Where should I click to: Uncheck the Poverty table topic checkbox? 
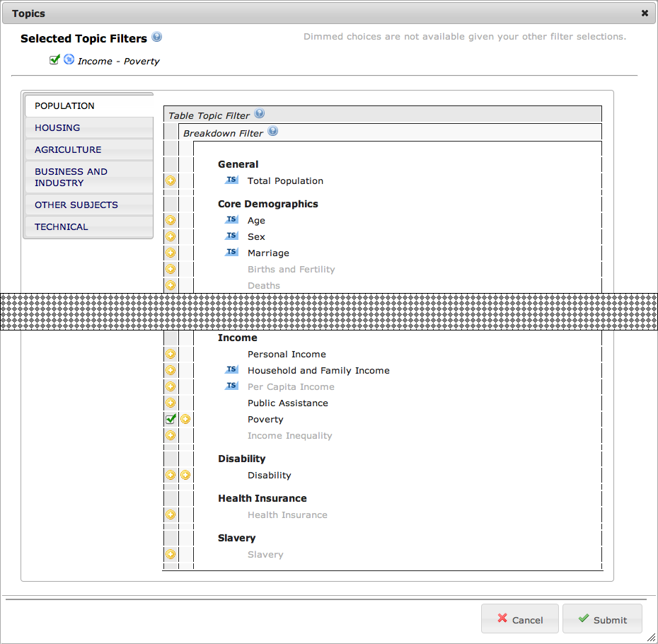pyautogui.click(x=171, y=419)
